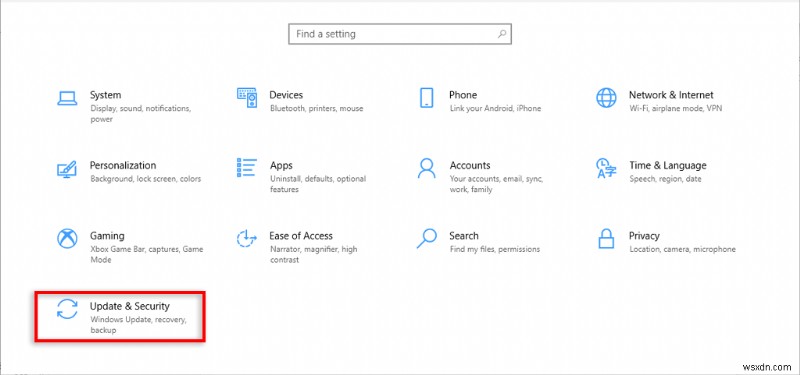Select the Update & Security arrows icon

pos(67,309)
